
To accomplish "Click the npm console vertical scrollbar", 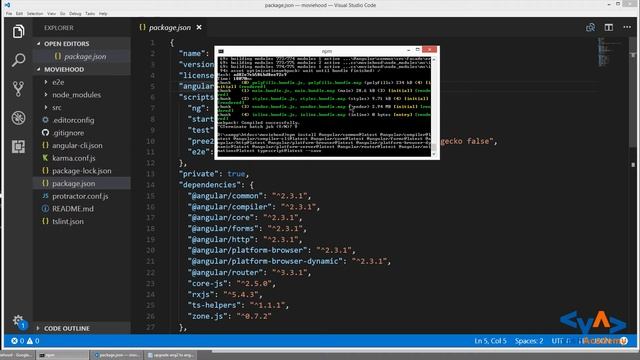I will (433, 106).
